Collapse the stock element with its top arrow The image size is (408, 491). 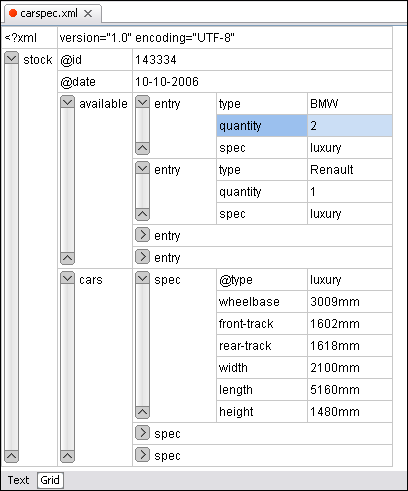point(12,58)
